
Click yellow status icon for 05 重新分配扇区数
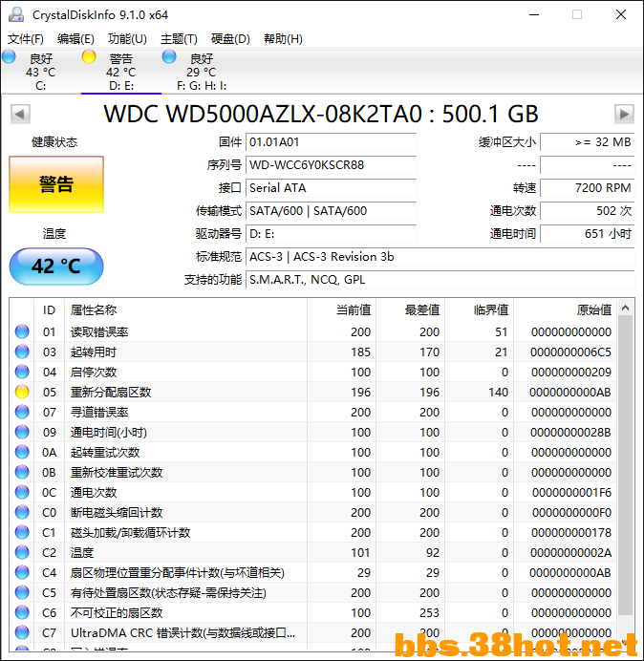pos(22,392)
